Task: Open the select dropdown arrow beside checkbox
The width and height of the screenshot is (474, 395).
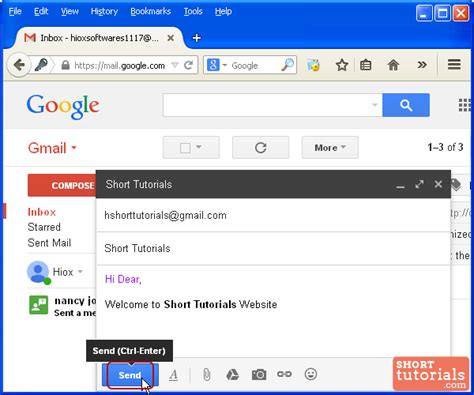Action: pyautogui.click(x=199, y=147)
